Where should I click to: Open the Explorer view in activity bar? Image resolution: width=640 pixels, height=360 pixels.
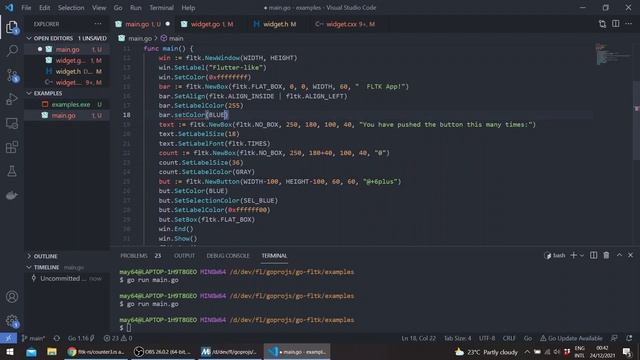(x=12, y=27)
